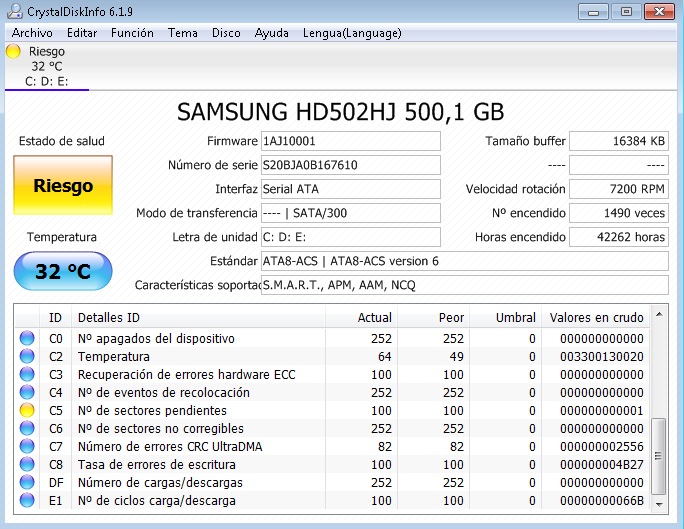
Task: Select row Nº apagados del dispositivo
Action: (x=332, y=338)
